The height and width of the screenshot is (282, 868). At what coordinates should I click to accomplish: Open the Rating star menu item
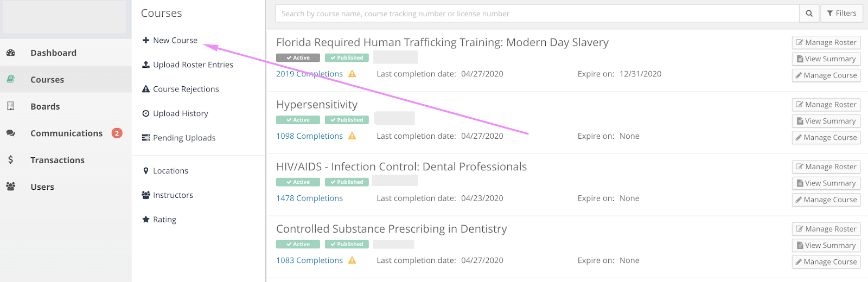[x=159, y=220]
